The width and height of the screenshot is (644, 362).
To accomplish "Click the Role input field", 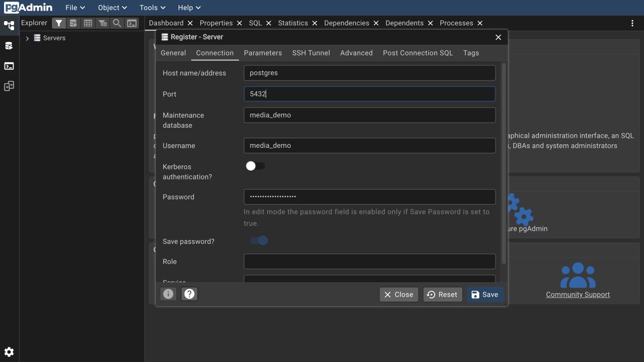I will [x=370, y=261].
